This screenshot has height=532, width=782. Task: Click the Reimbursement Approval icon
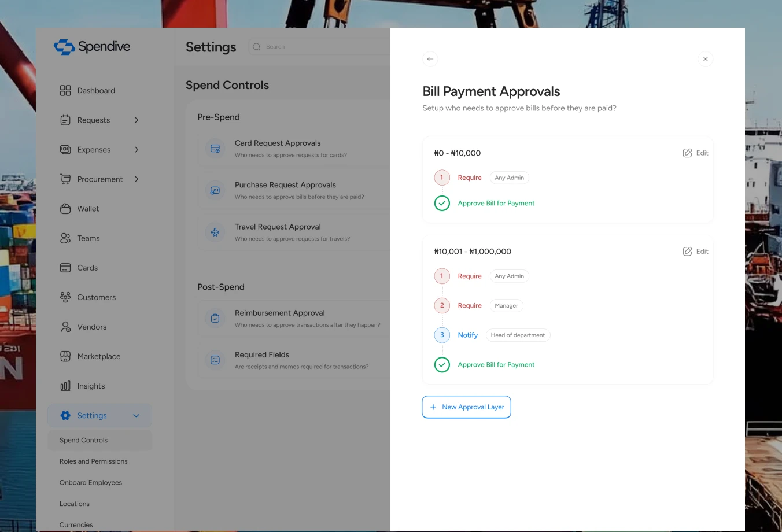pos(215,318)
